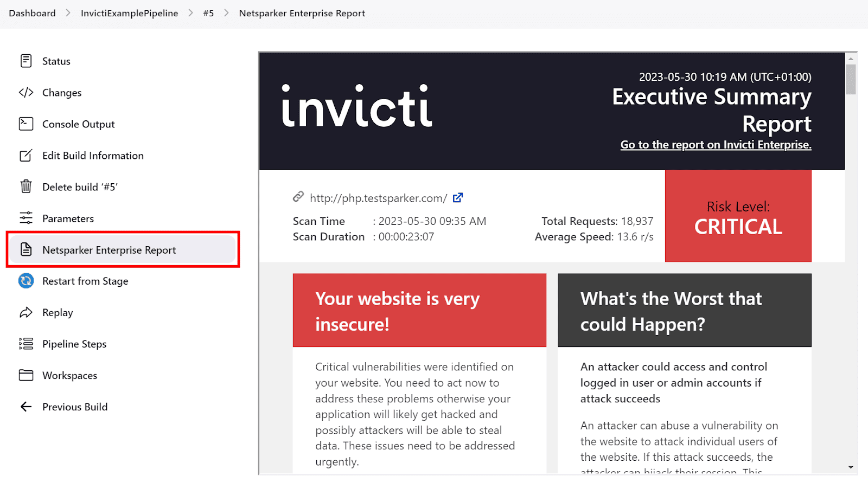Click the Delete build '#5' trash icon
This screenshot has height=489, width=868.
click(x=25, y=186)
